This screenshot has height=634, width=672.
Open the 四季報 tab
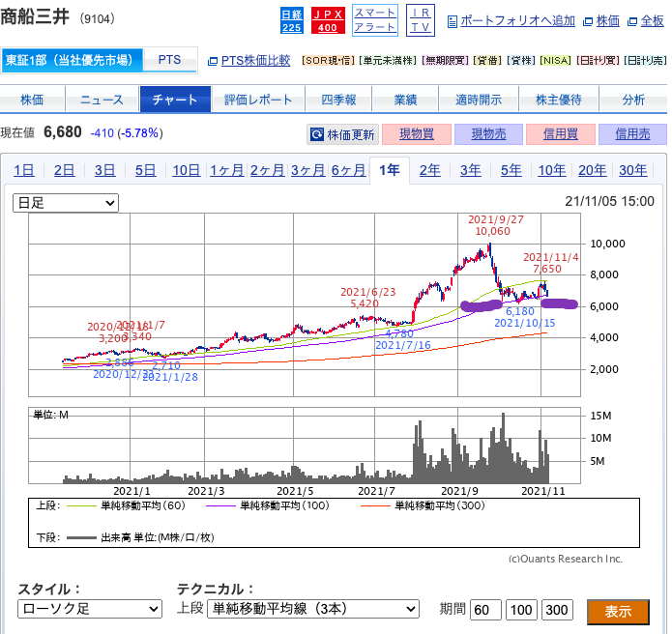338,100
